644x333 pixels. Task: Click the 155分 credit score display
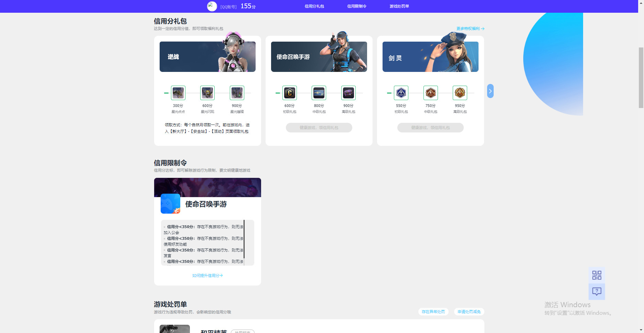248,6
